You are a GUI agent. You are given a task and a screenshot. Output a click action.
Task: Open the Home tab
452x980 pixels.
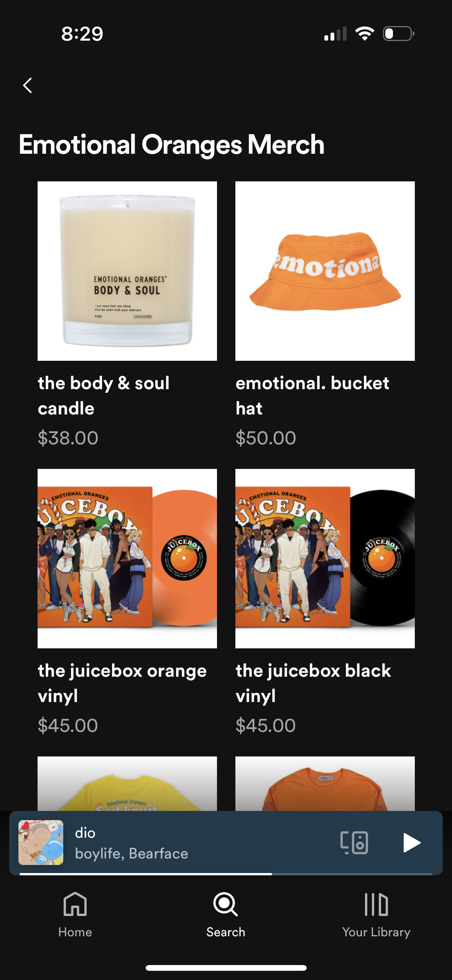tap(75, 914)
